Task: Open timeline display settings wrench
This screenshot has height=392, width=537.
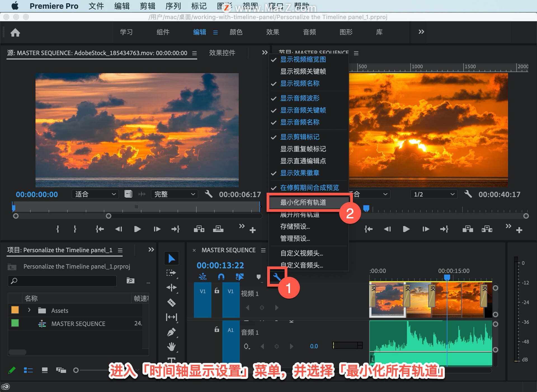Action: point(276,277)
